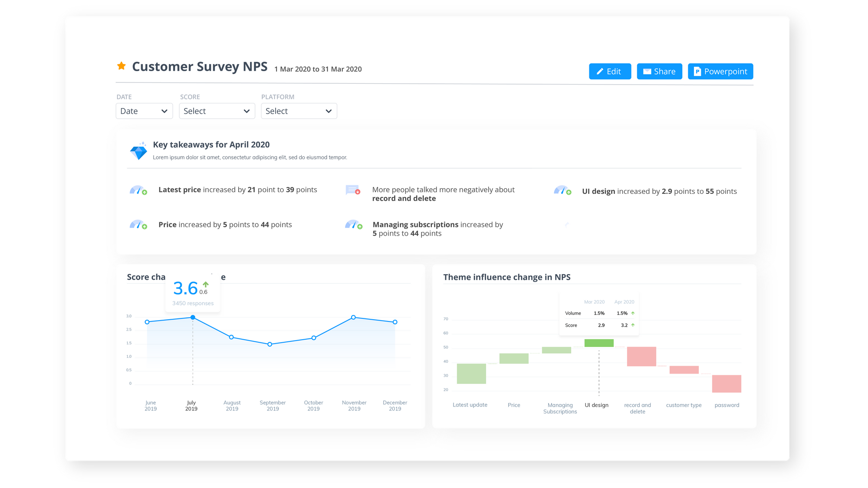Viewport: 868px width, 488px height.
Task: Click the customer type red bar
Action: tap(684, 370)
